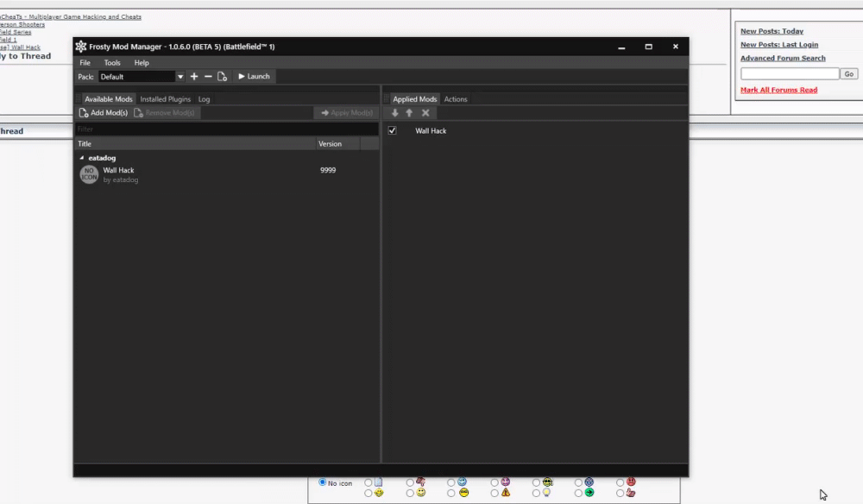Add a new pack with the plus icon
Viewport: 863px width, 504px height.
(x=193, y=76)
